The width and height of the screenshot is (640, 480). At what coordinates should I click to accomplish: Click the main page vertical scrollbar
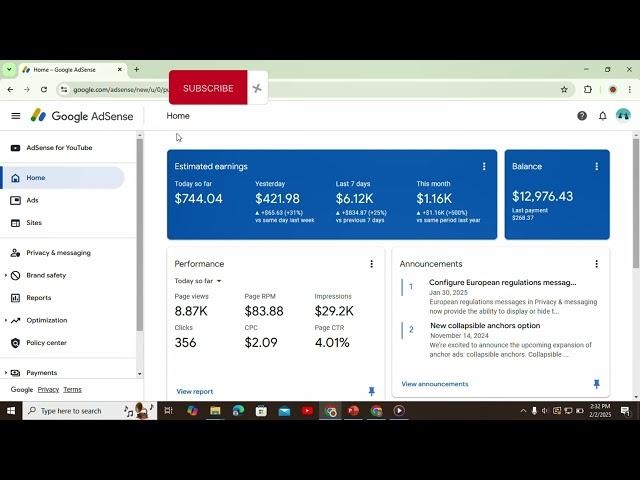(x=636, y=203)
